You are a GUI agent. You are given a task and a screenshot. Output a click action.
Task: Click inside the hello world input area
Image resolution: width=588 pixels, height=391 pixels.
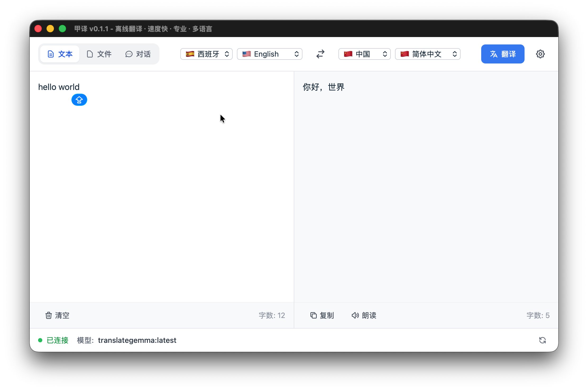click(x=59, y=87)
